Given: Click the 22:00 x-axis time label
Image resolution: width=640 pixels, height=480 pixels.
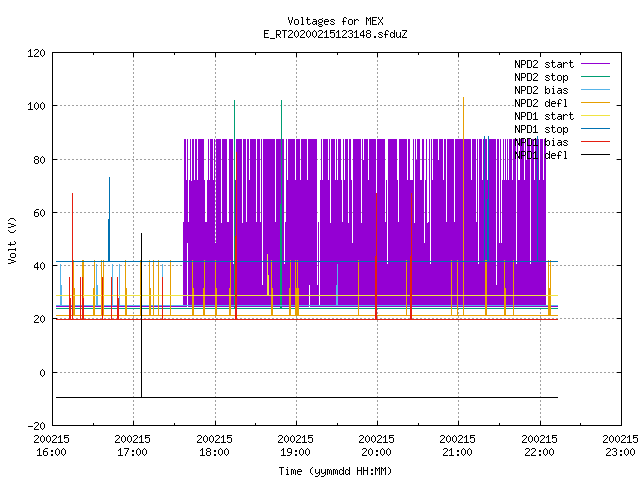Looking at the screenshot, I should click(x=539, y=452).
